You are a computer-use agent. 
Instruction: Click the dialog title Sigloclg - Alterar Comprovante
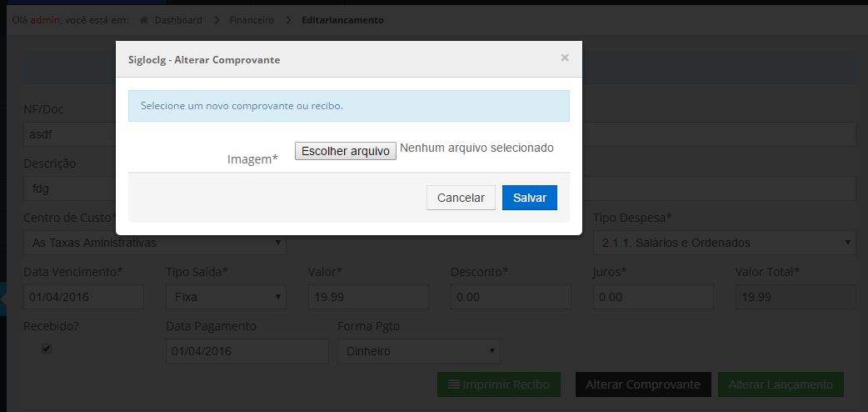tap(204, 60)
